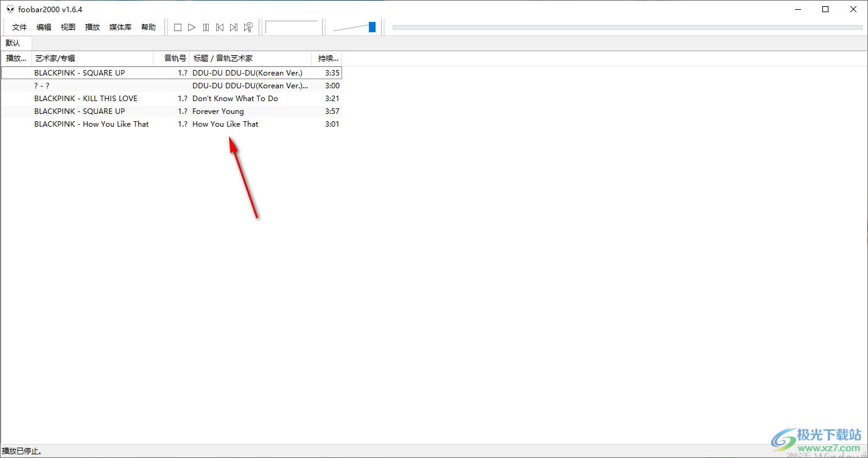This screenshot has height=458, width=868.
Task: Select the Don't Know What To Do title
Action: click(x=235, y=99)
